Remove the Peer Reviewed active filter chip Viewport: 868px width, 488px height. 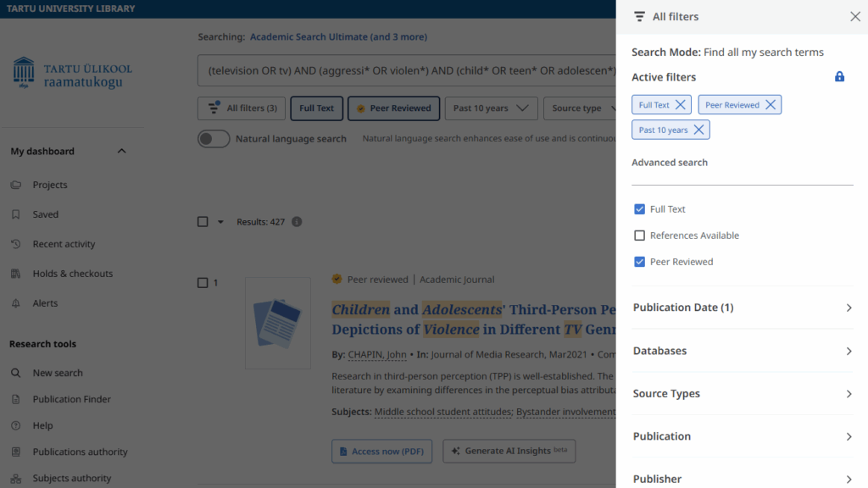770,105
